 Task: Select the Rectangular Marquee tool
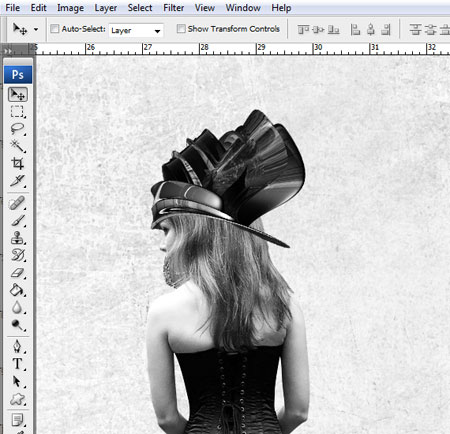[17, 112]
